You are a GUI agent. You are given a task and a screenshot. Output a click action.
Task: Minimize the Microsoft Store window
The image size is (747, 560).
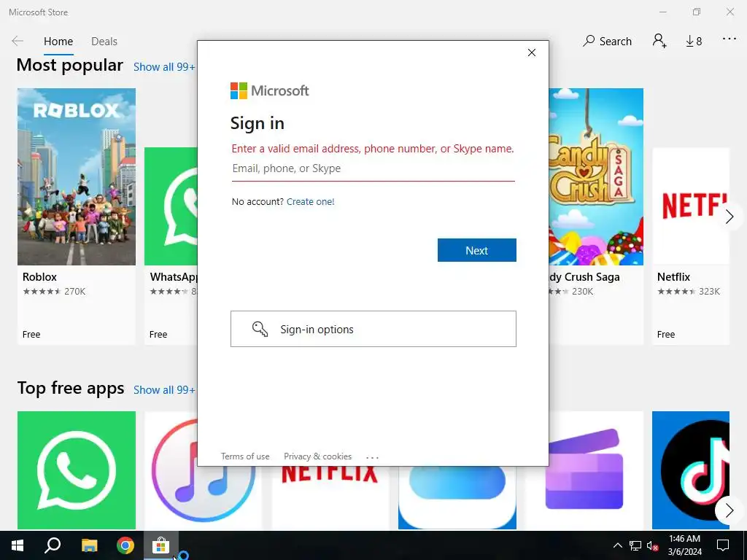[663, 12]
